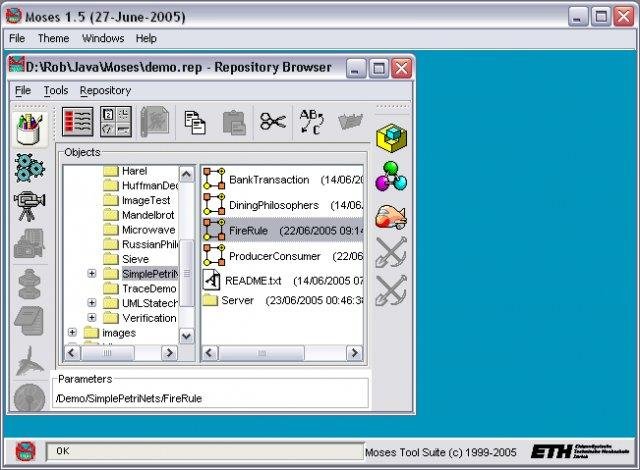Click the airplane icon in right sidebar
The width and height of the screenshot is (640, 470).
click(x=391, y=215)
